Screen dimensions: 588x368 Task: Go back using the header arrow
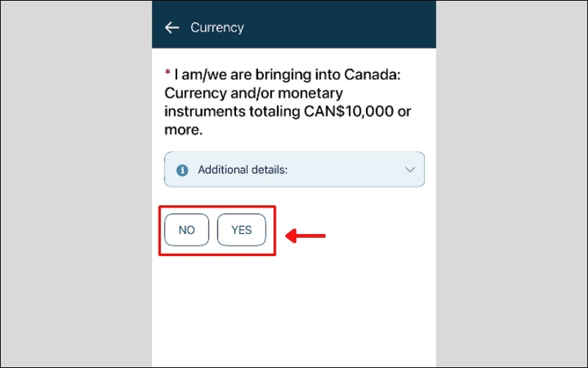(172, 28)
